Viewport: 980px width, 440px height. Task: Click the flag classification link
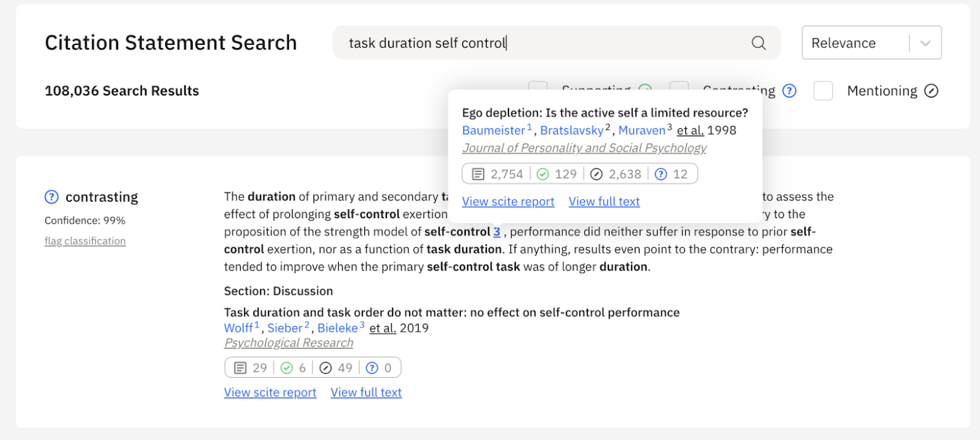tap(85, 241)
